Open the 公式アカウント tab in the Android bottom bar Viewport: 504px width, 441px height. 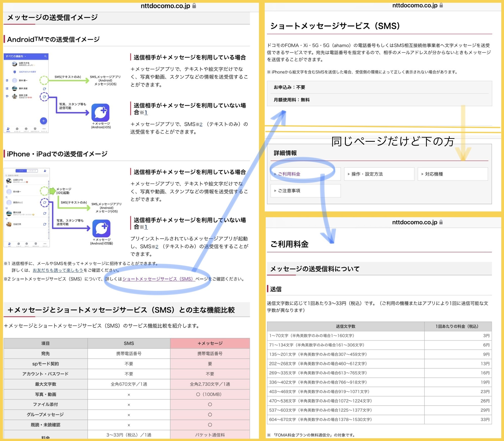click(x=35, y=130)
